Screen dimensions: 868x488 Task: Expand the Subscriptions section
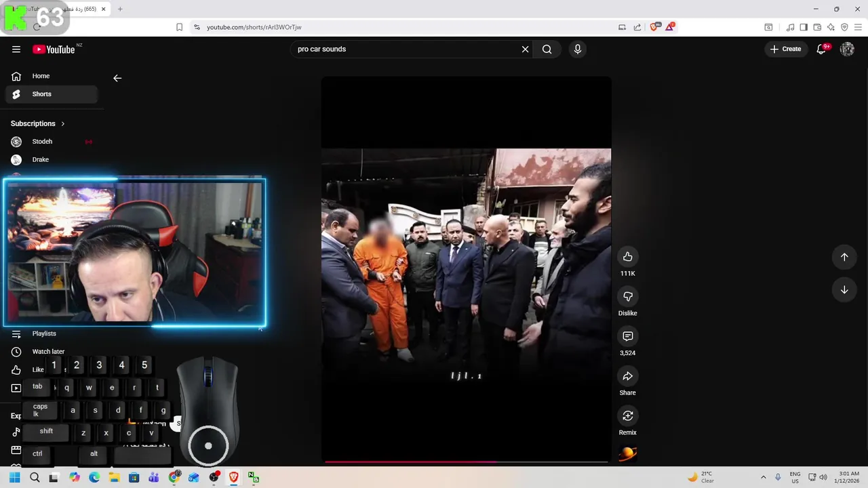38,123
